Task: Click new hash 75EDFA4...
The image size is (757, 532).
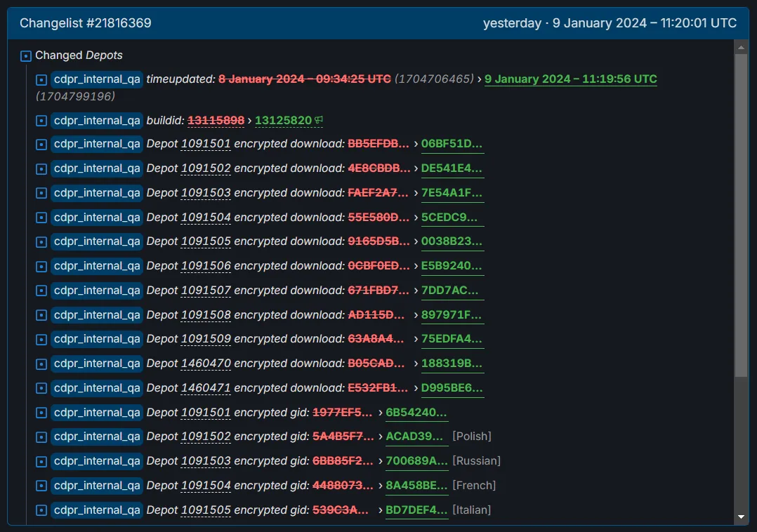Action: coord(452,339)
